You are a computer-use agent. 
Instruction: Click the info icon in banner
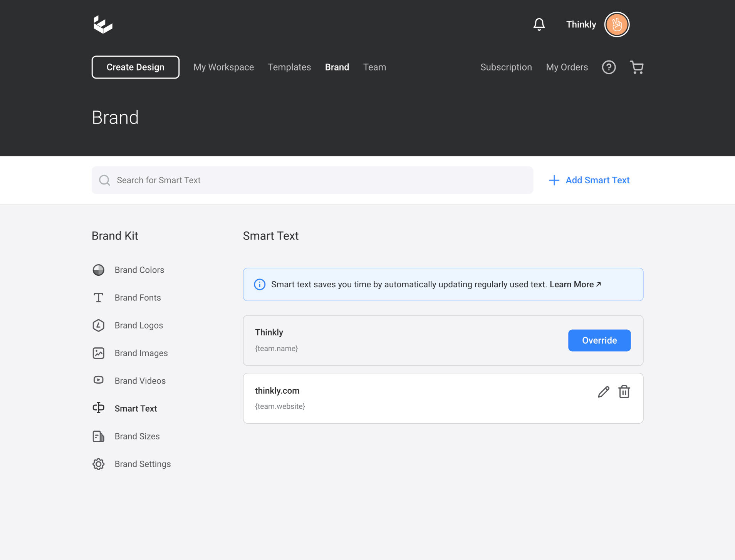tap(260, 285)
